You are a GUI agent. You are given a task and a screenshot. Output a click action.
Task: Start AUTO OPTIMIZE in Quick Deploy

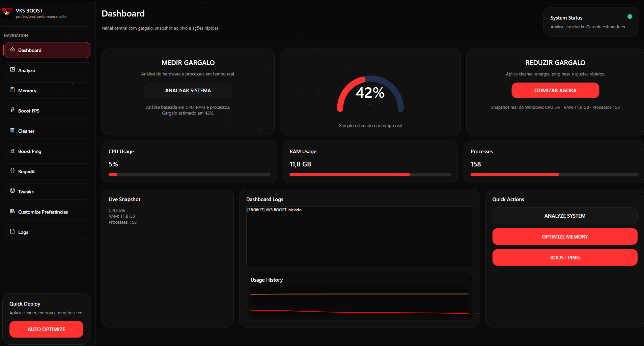[x=46, y=329]
